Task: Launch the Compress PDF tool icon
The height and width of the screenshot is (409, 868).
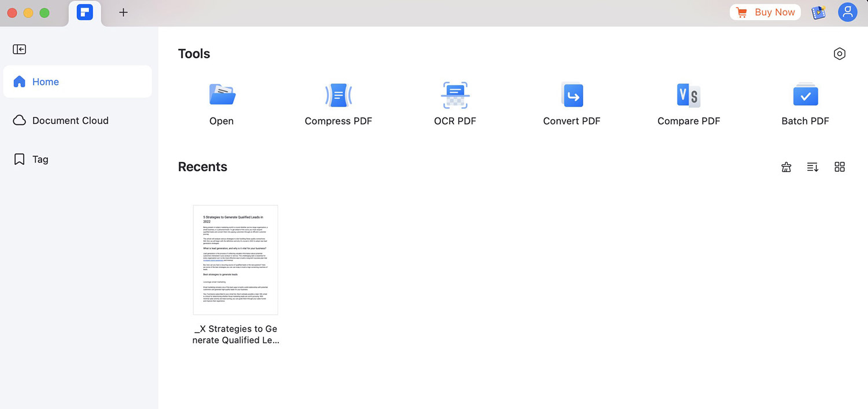Action: [x=339, y=95]
